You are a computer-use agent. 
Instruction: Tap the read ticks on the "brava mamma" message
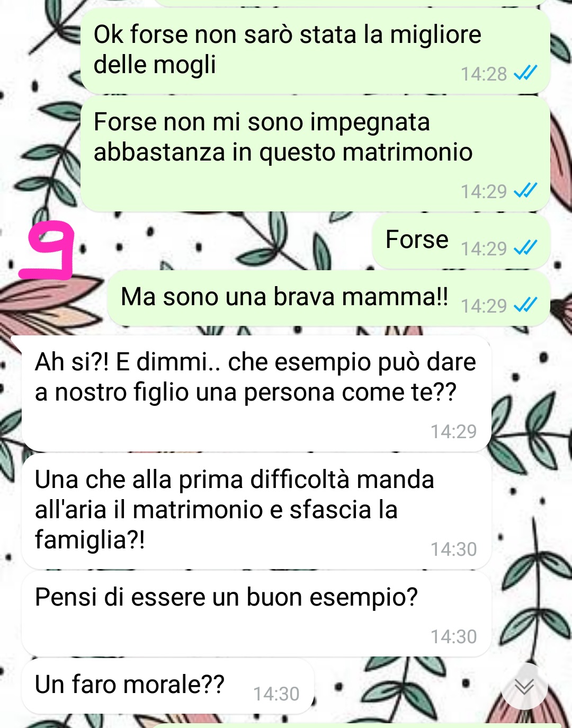525,305
